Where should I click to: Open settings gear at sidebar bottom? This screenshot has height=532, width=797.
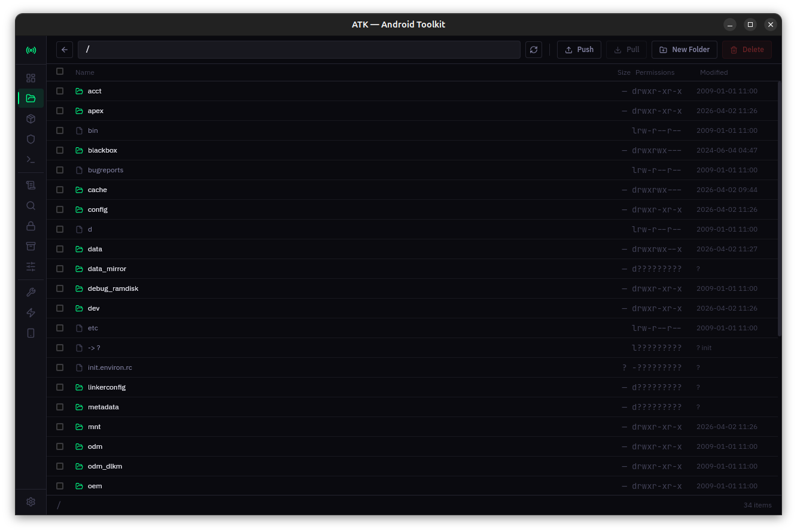pos(31,502)
